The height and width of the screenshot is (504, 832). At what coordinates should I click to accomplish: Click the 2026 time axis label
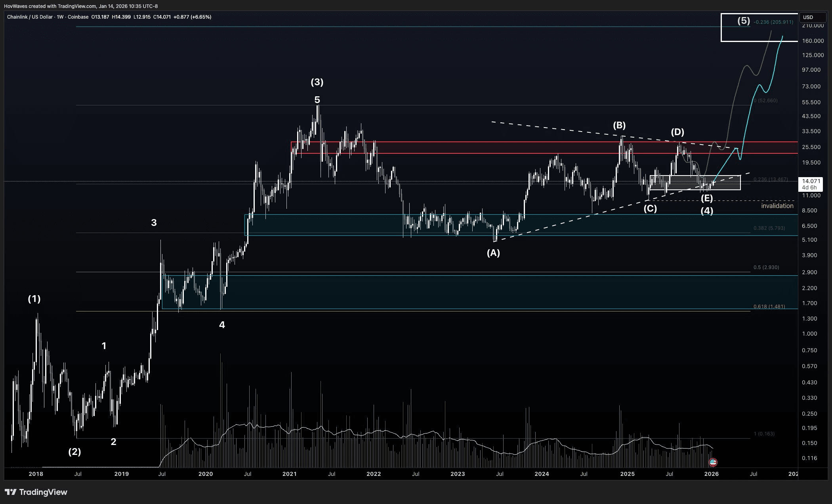click(712, 474)
